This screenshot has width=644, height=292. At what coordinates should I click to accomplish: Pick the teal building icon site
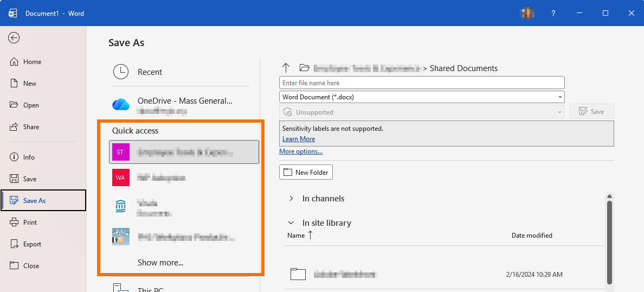point(121,207)
